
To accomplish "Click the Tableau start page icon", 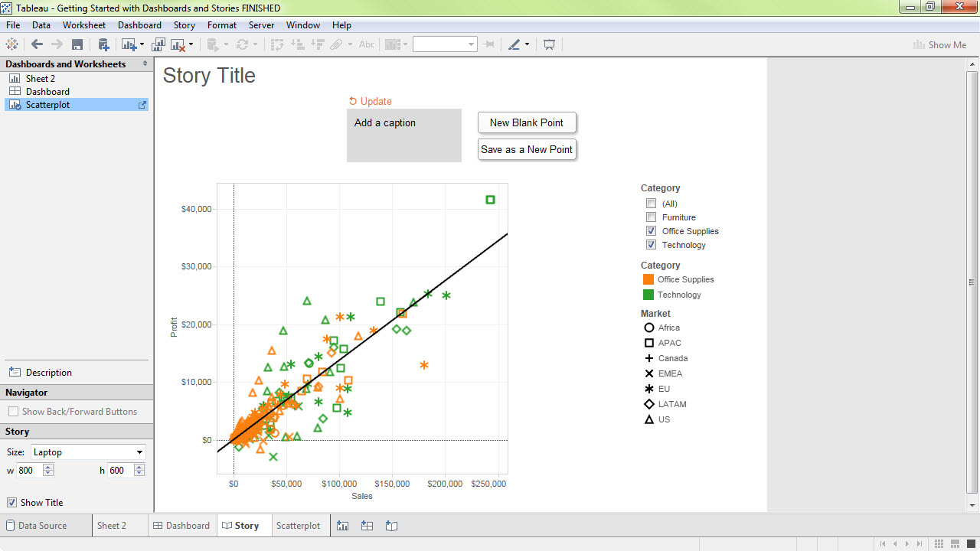I will tap(12, 44).
